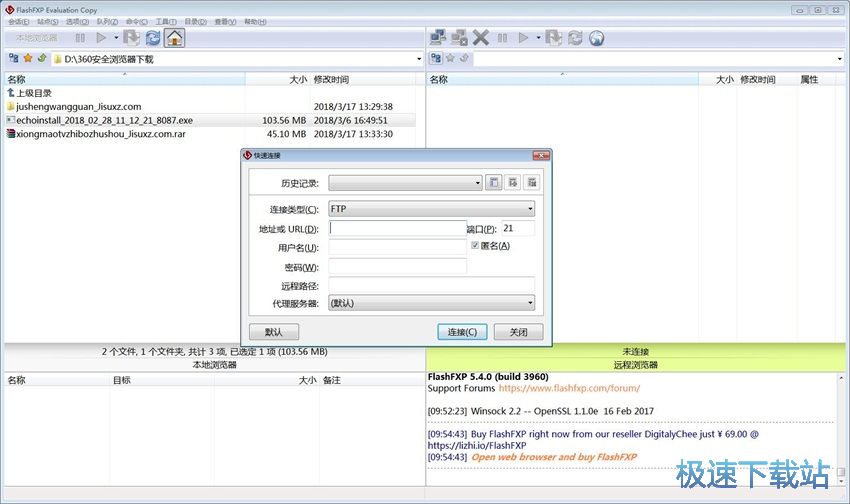Click the local pane play/transfer icon
The height and width of the screenshot is (504, 850).
[101, 38]
